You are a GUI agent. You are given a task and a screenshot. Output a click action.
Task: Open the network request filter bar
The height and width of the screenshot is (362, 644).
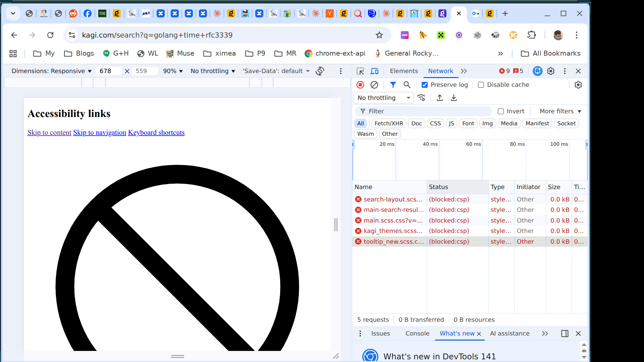pos(393,85)
